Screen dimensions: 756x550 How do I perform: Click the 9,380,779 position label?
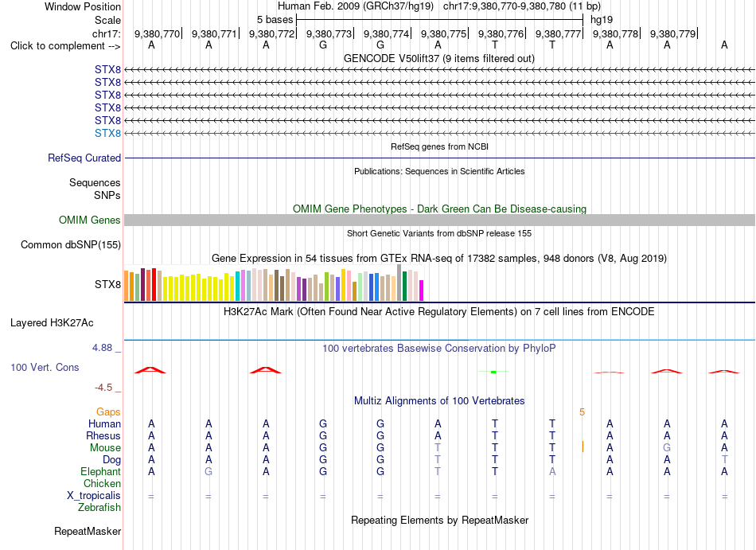673,33
